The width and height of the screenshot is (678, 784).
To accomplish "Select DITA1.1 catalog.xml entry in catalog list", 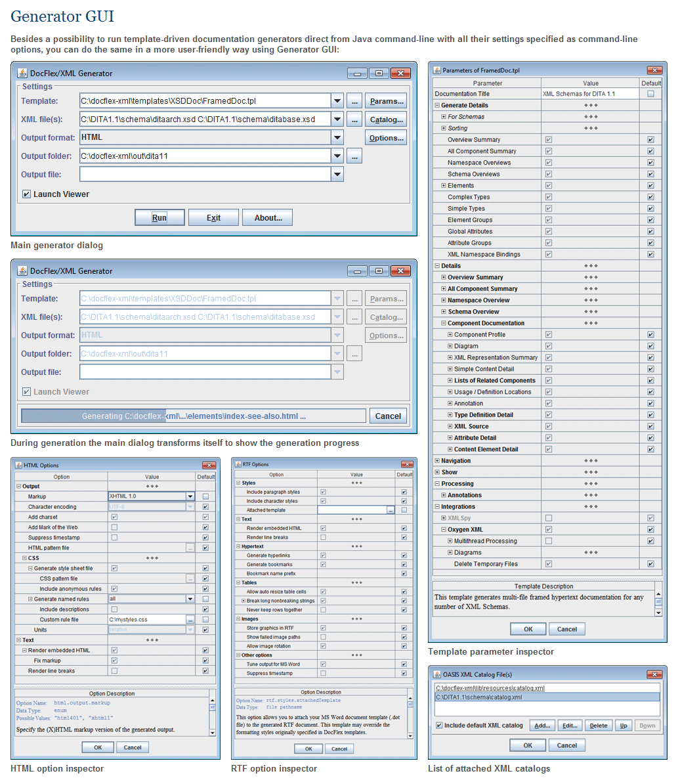I will coord(479,697).
